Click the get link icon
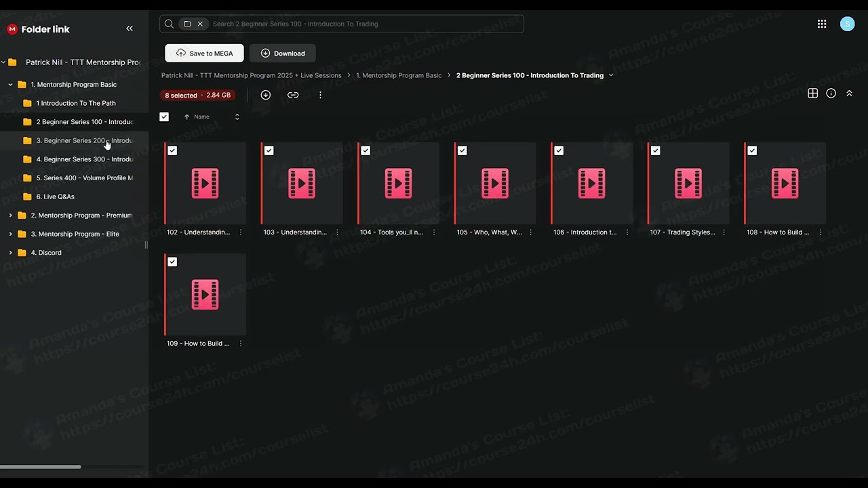868x488 pixels. 293,95
